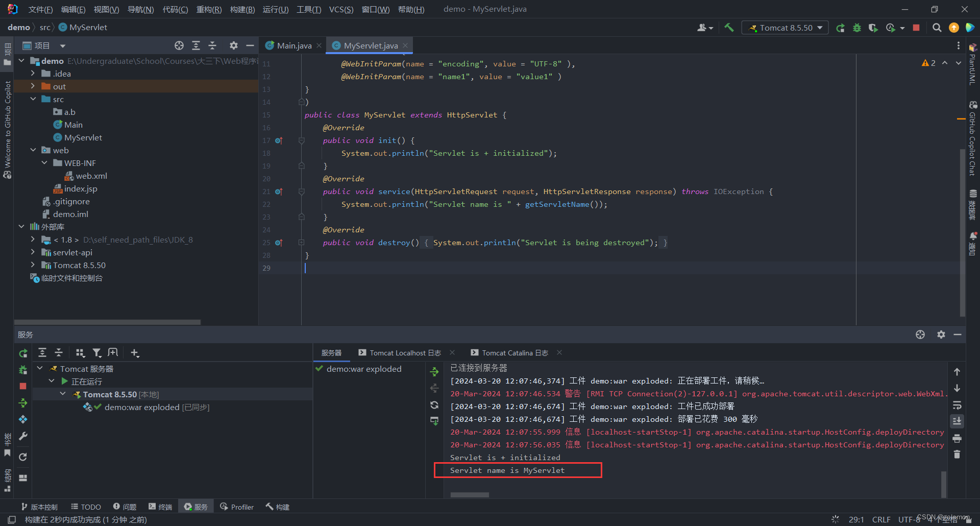Click the override marker beside service method

tap(279, 192)
